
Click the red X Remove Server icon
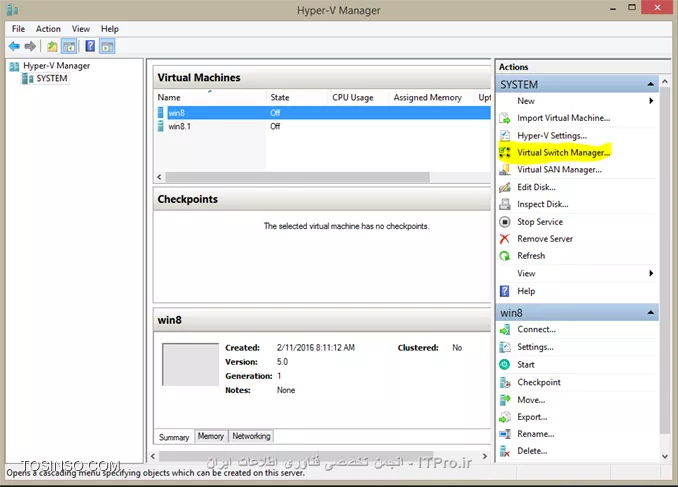[x=505, y=239]
